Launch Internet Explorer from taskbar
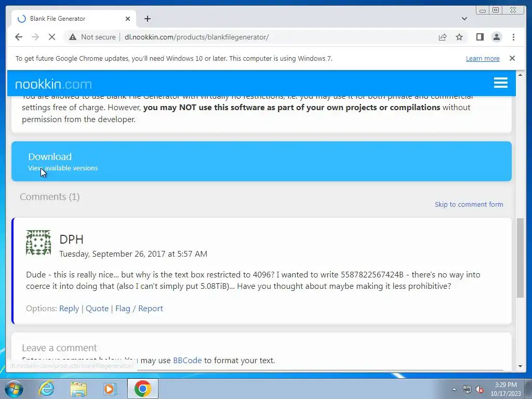 pyautogui.click(x=46, y=389)
